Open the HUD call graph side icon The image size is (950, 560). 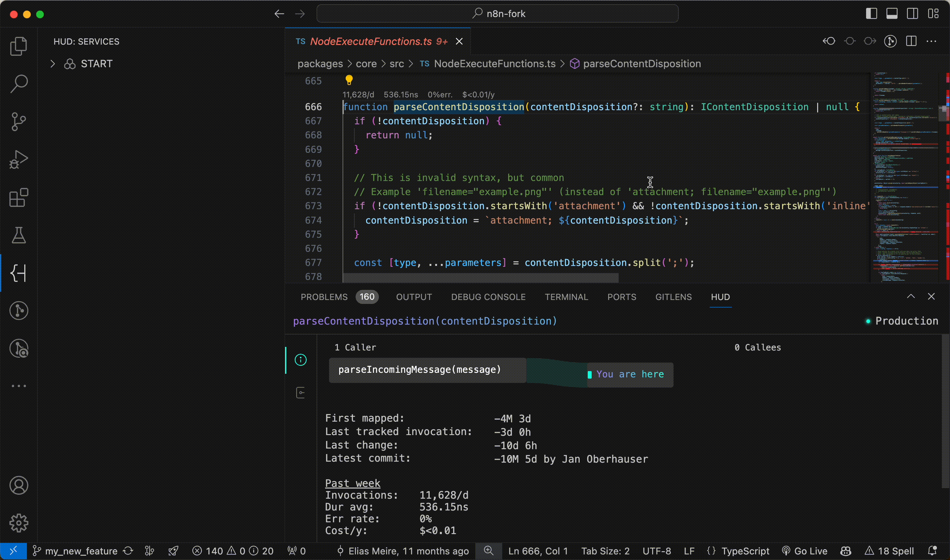pos(300,392)
